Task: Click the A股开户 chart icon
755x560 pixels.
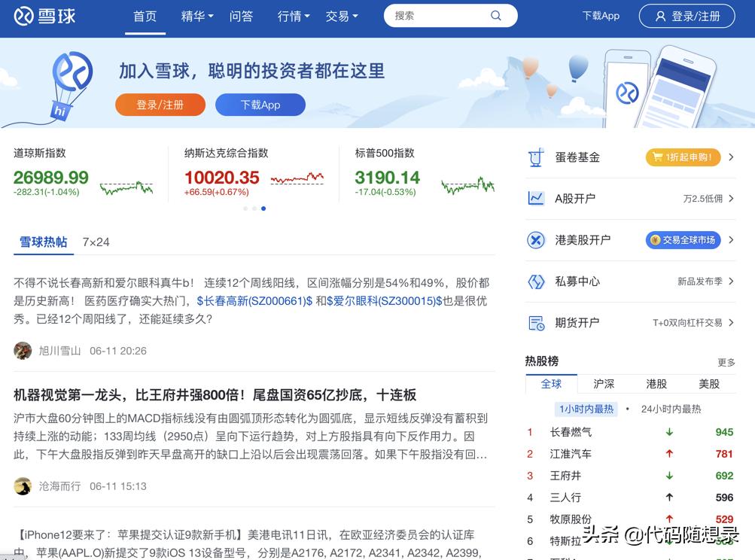Action: pos(536,198)
